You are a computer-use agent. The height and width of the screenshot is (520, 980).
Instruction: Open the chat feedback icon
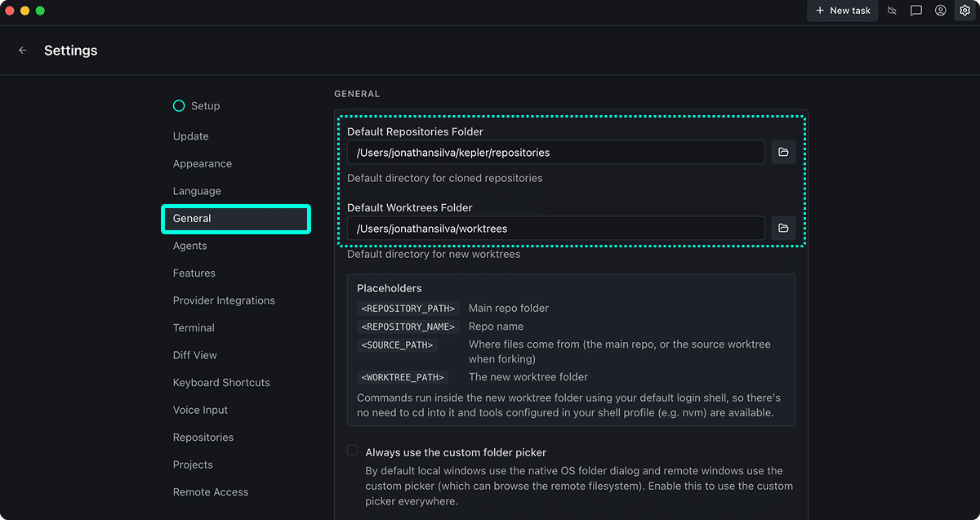tap(916, 11)
